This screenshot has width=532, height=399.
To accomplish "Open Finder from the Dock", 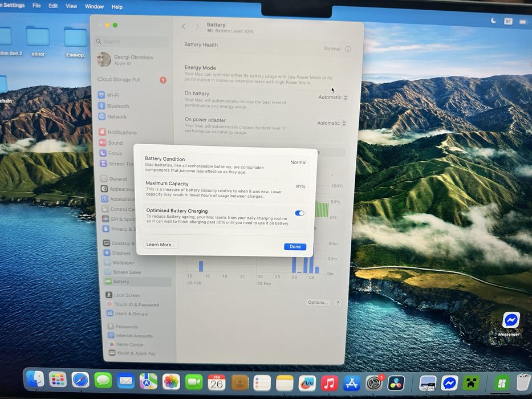I will click(x=35, y=379).
